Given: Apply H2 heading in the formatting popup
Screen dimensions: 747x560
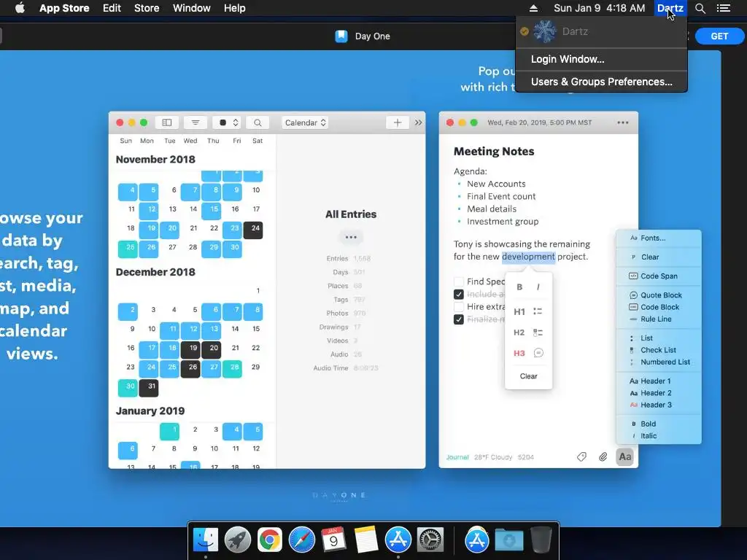Looking at the screenshot, I should point(519,332).
